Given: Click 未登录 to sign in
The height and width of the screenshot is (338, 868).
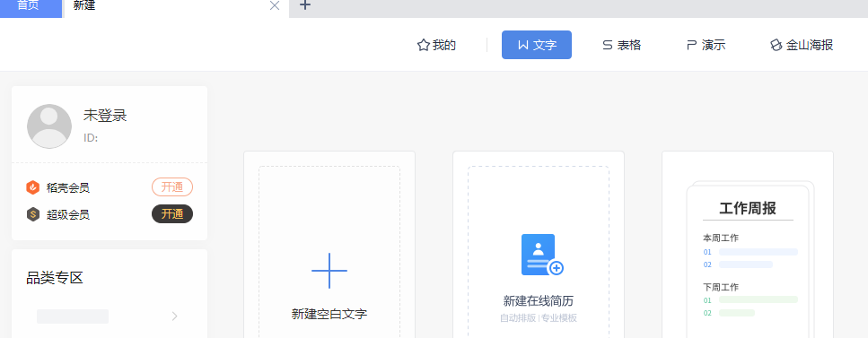Looking at the screenshot, I should click(105, 115).
